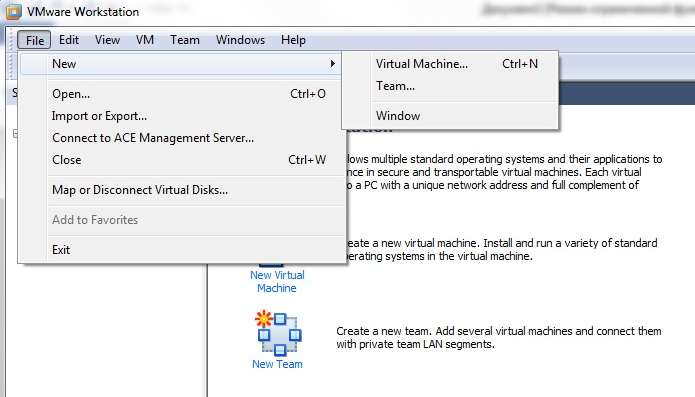
Task: Open the Help menu
Action: coord(293,40)
